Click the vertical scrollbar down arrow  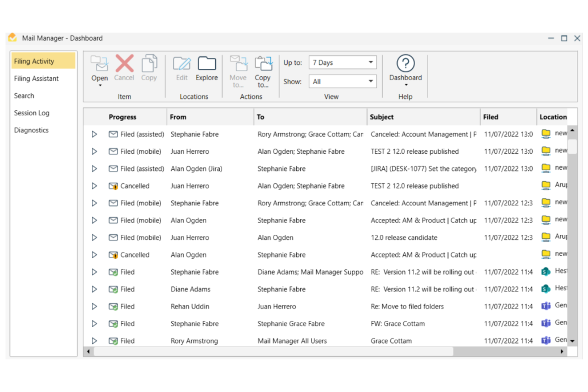pos(572,341)
